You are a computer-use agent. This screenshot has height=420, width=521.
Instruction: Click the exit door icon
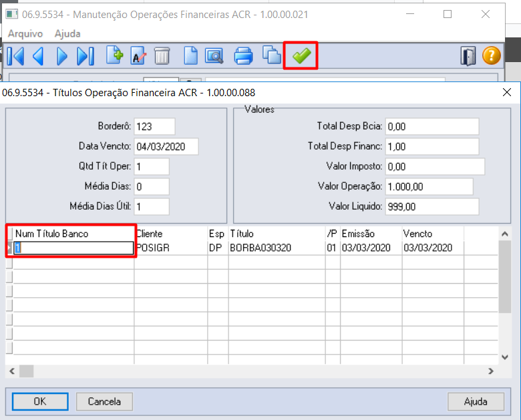(x=468, y=56)
